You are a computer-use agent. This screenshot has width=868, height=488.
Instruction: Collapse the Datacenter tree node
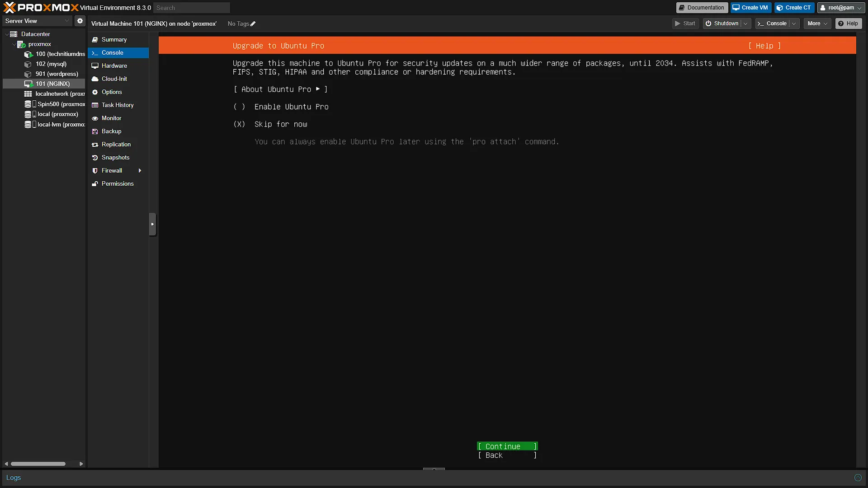pos(7,34)
